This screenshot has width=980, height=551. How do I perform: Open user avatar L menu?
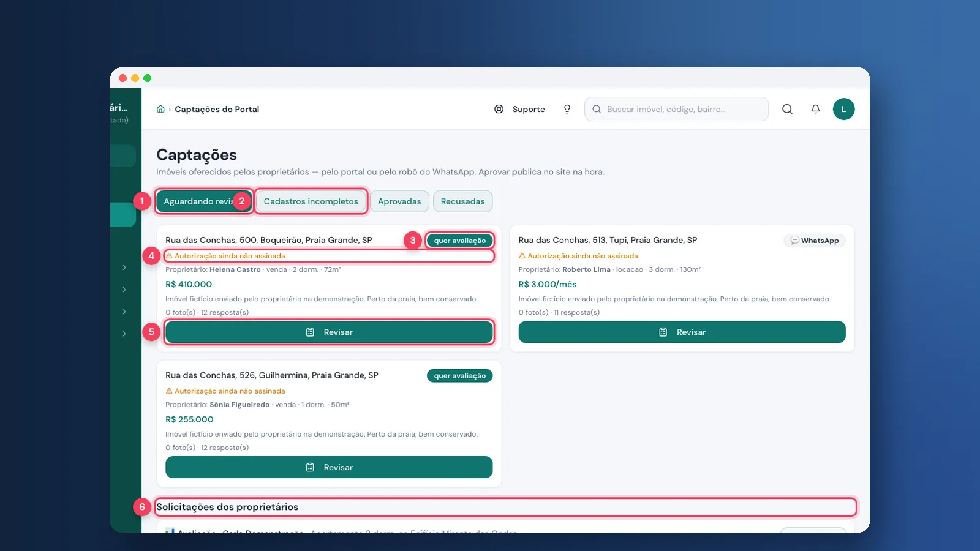click(x=843, y=109)
